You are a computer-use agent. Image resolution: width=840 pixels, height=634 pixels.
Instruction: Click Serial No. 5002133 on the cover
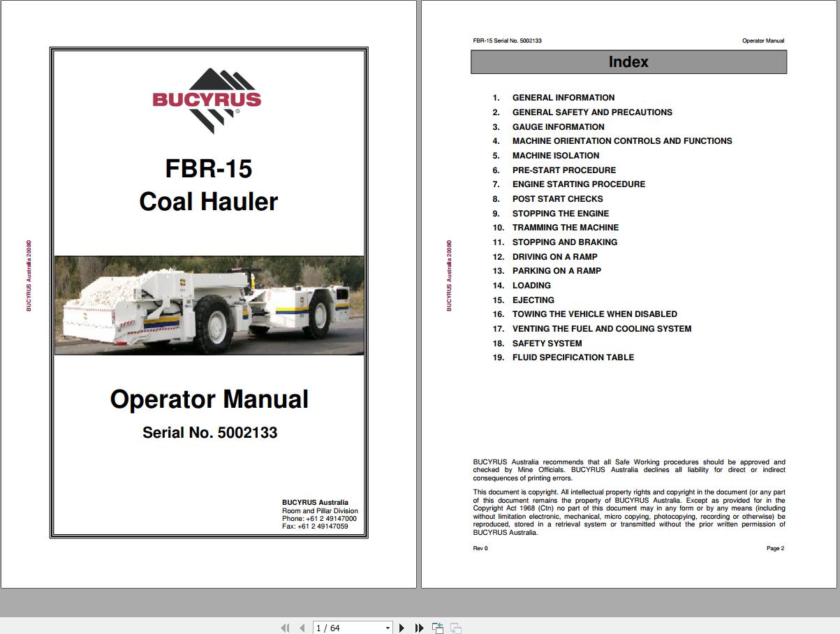pos(210,433)
